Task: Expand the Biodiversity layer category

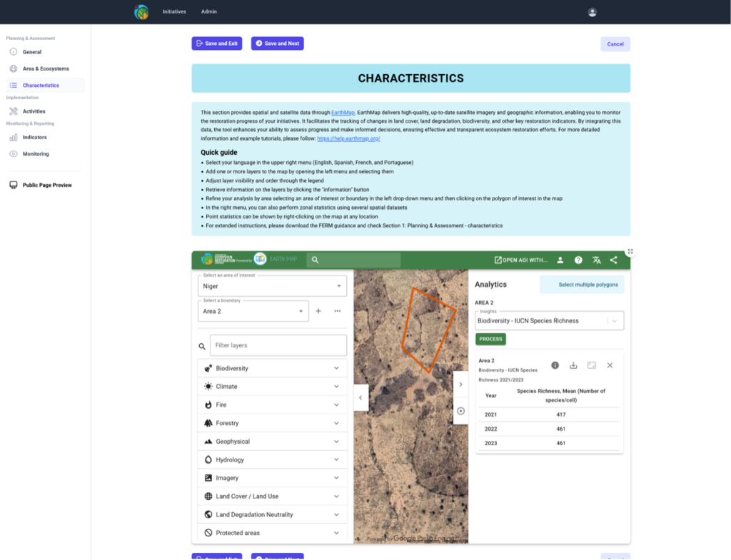Action: tap(272, 368)
